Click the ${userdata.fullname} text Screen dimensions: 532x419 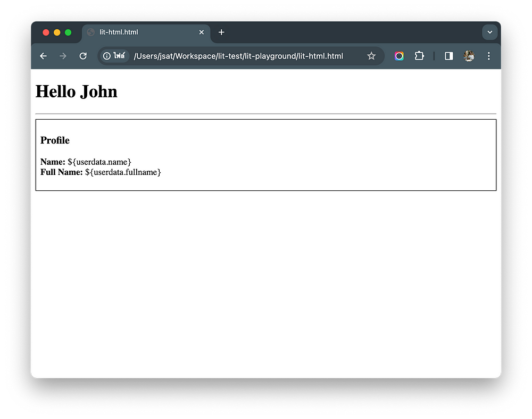click(123, 172)
